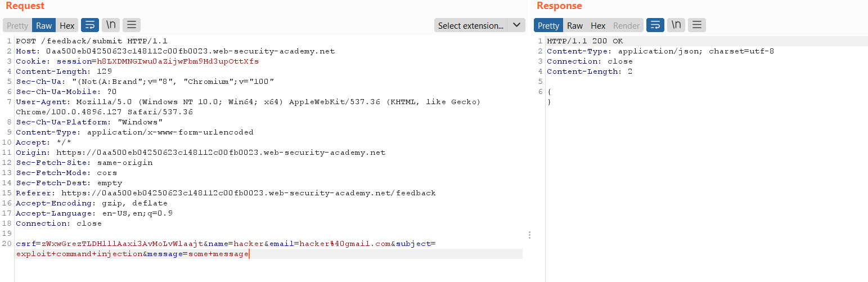Show non-printable characters in Response panel

[676, 25]
